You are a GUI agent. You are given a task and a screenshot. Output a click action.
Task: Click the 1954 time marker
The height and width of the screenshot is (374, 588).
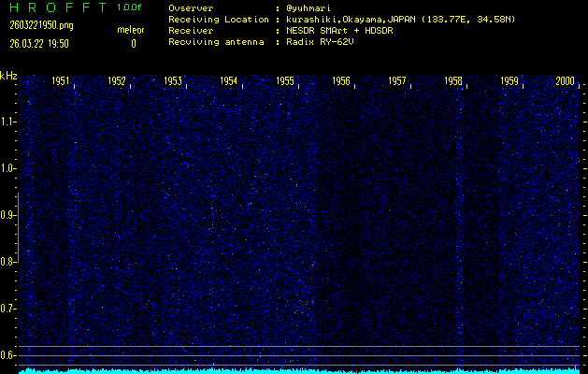(x=229, y=81)
